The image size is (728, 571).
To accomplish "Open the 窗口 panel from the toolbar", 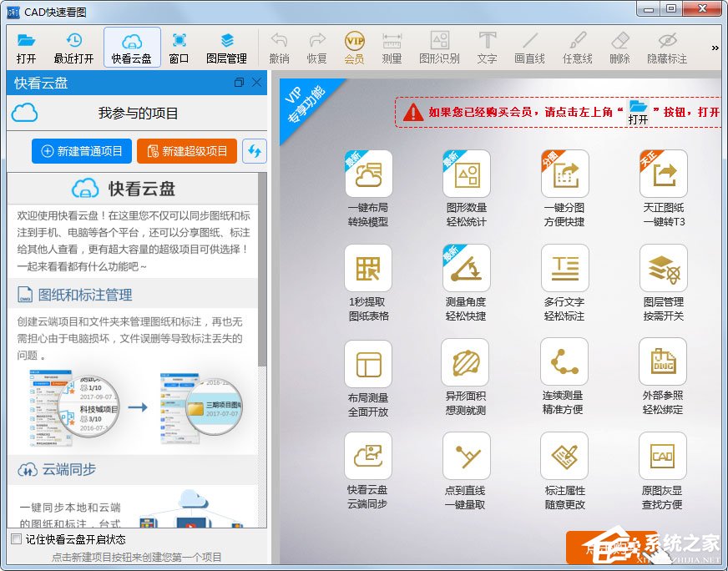I will (x=179, y=47).
